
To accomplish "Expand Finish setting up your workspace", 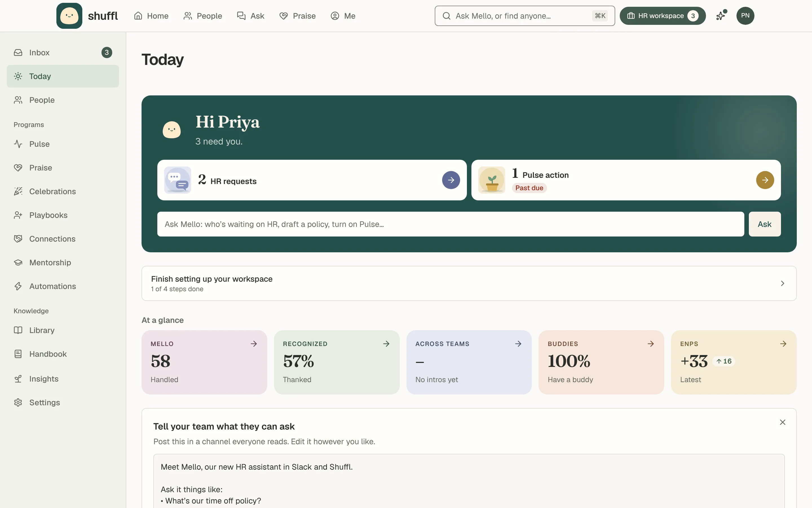I will click(469, 284).
